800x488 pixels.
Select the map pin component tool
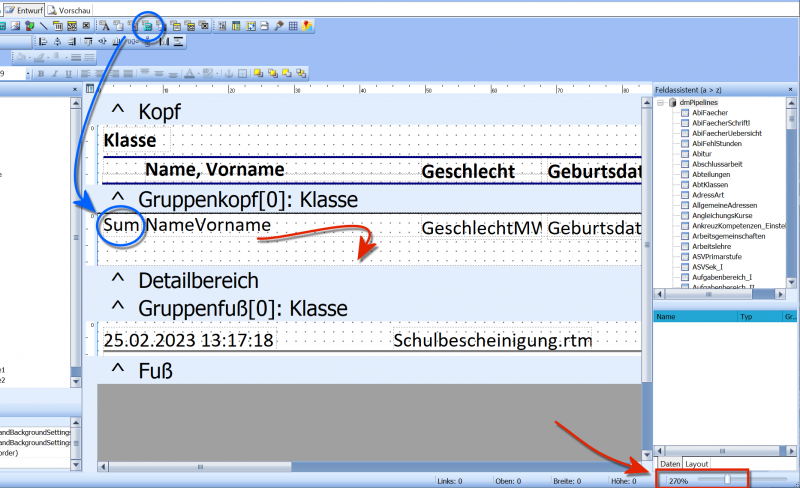tap(307, 26)
